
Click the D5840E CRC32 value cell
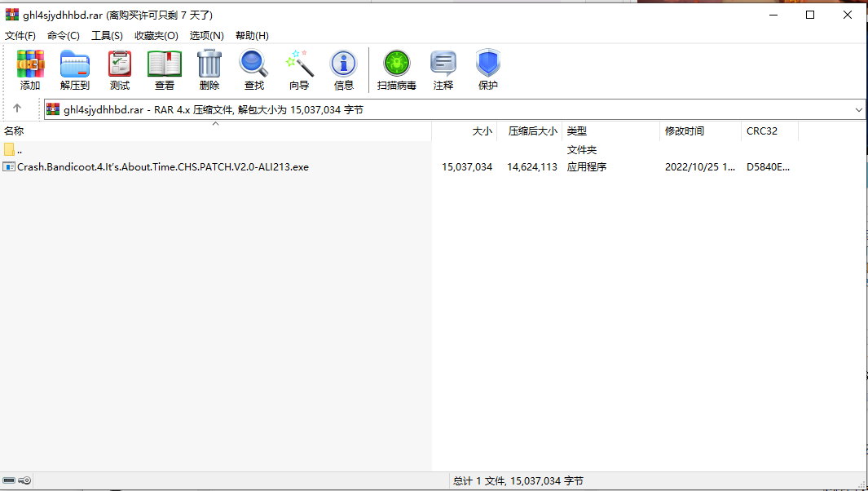point(768,167)
